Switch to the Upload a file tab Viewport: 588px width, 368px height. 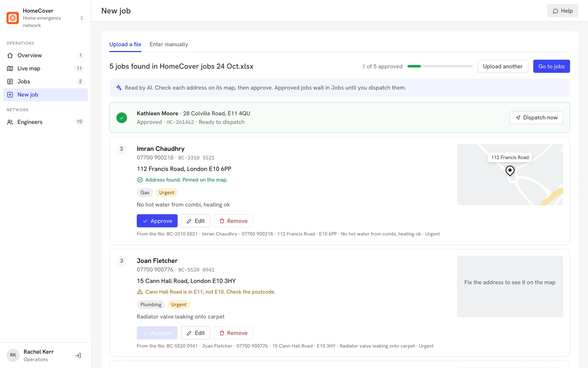[125, 44]
